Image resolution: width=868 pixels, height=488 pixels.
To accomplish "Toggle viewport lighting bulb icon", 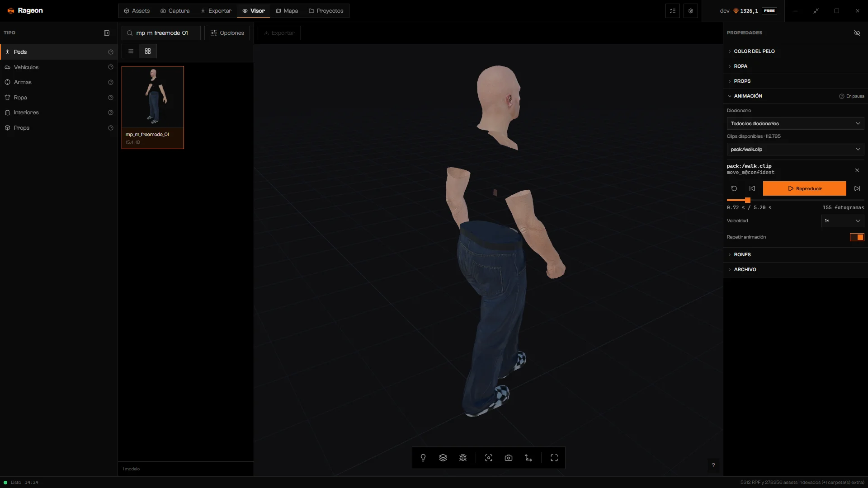I will pos(423,458).
